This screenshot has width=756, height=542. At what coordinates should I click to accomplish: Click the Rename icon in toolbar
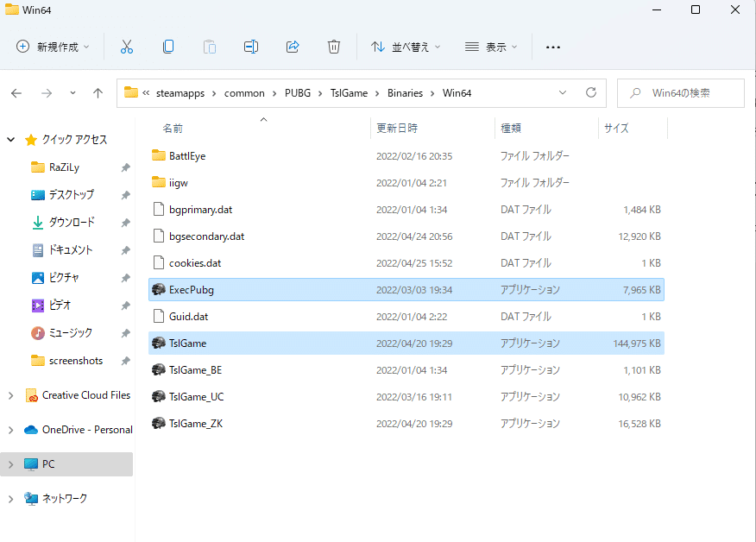coord(251,47)
